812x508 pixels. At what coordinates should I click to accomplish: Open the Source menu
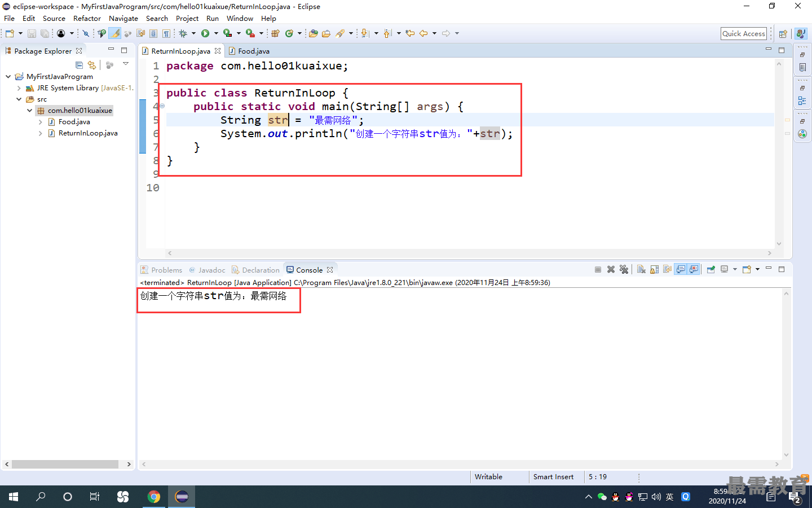54,18
